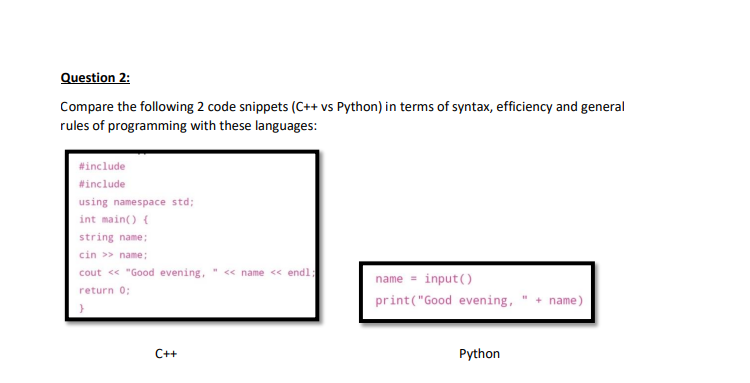
Task: Click the cout 'Good evening' line
Action: [197, 273]
